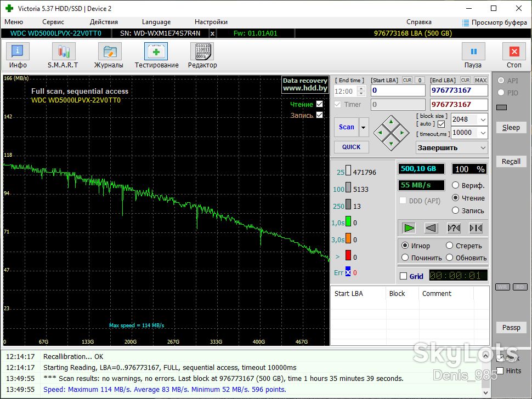This screenshot has width=532, height=399.
Task: Click the left arrow of the navigation diamond
Action: pos(380,133)
